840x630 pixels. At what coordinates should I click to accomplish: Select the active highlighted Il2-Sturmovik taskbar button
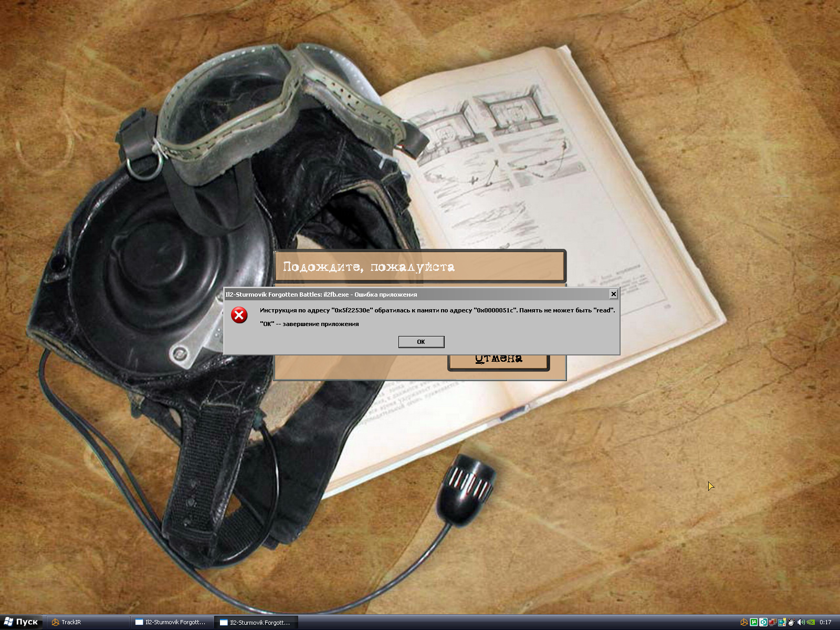pos(256,622)
